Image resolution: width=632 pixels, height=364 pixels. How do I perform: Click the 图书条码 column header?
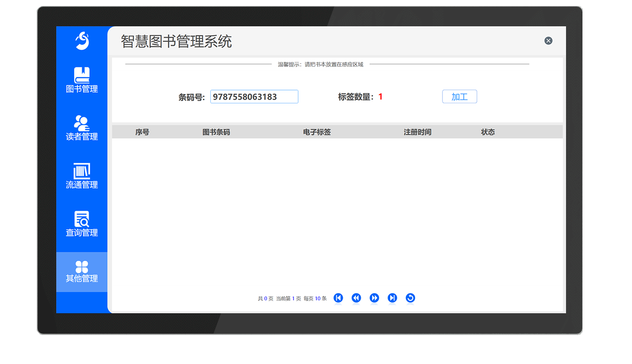click(216, 132)
